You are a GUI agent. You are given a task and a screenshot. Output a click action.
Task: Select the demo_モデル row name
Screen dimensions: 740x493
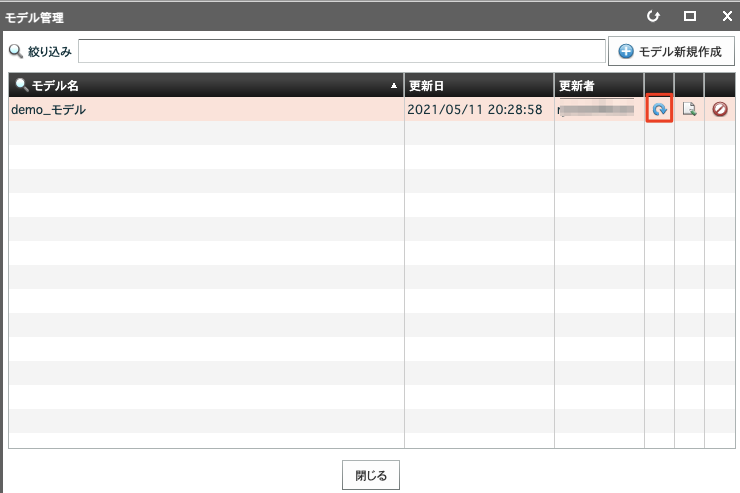pos(49,109)
